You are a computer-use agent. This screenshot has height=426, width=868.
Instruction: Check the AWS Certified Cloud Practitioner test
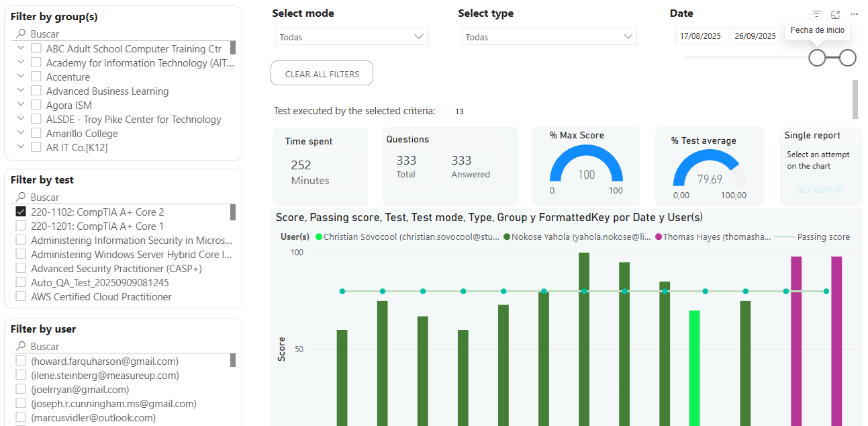(x=21, y=296)
